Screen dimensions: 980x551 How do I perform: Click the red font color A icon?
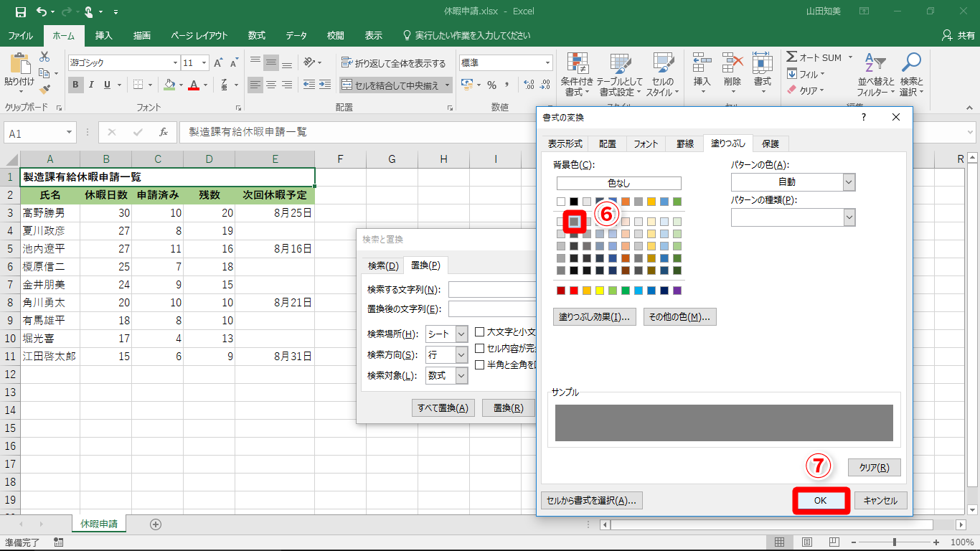[x=193, y=85]
